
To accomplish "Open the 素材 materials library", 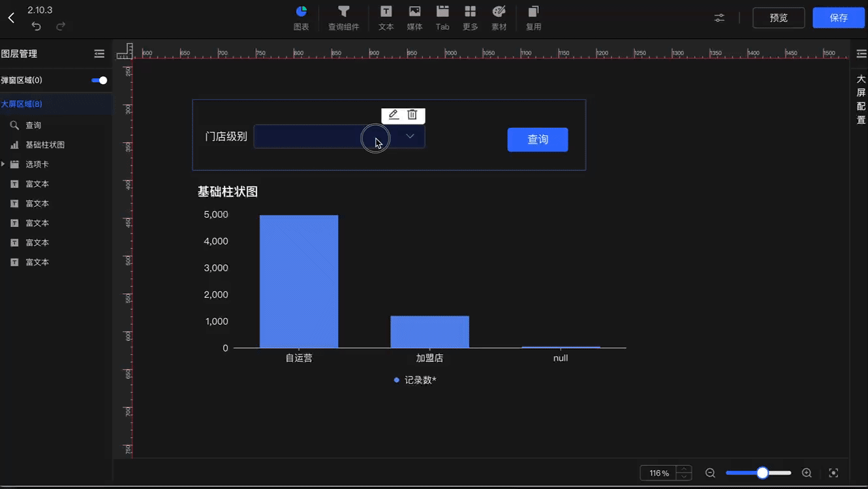I will click(x=499, y=18).
